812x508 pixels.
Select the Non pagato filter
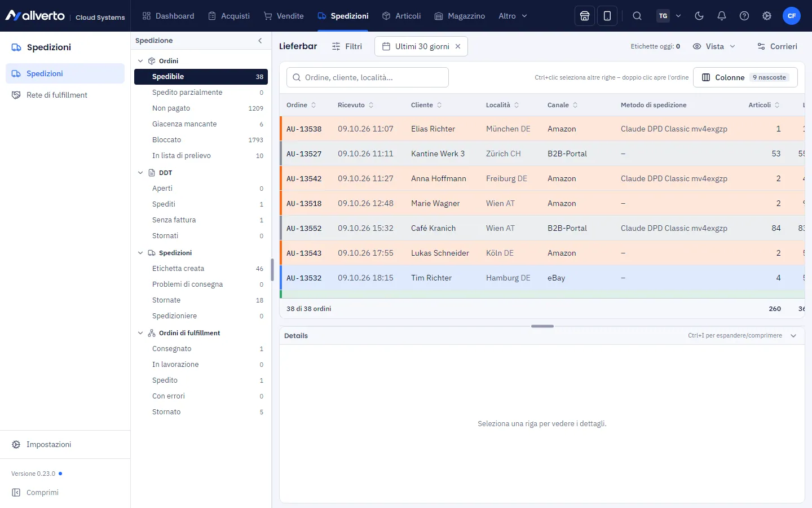coord(201,108)
